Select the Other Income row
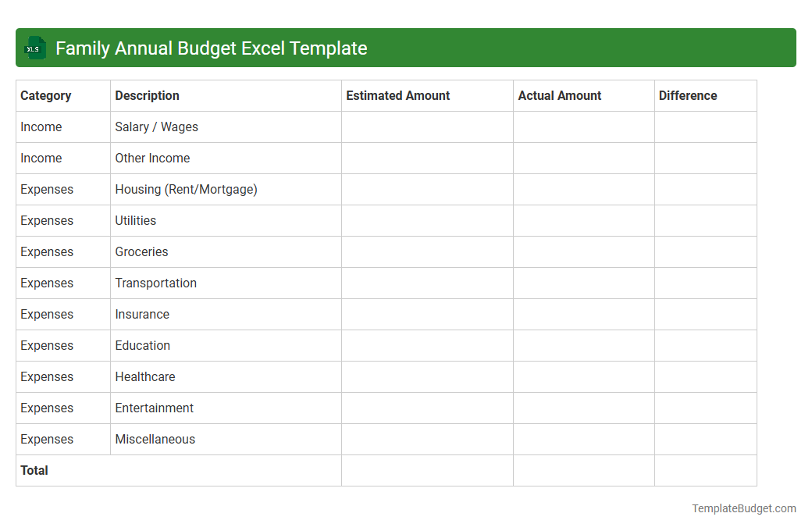 [152, 158]
